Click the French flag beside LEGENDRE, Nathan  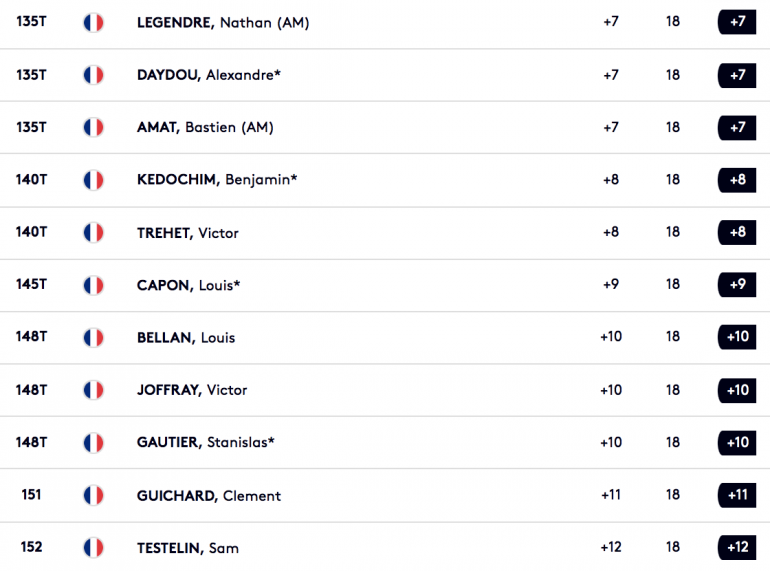tap(93, 23)
